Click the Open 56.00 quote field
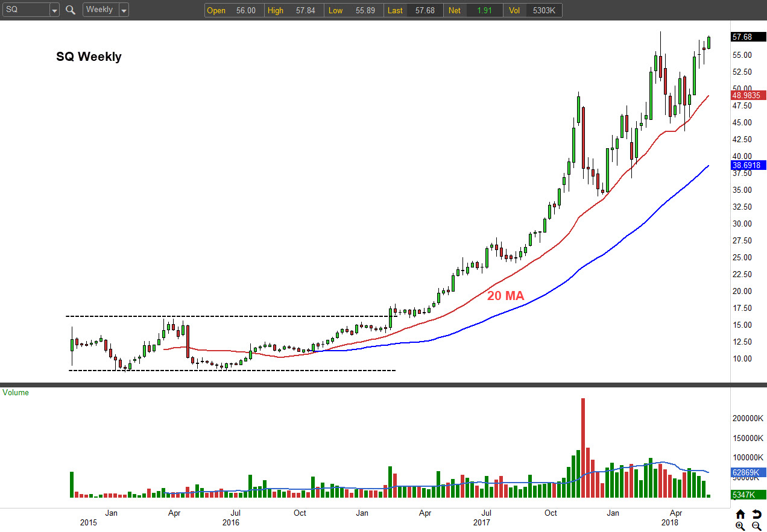767x532 pixels. click(x=234, y=10)
